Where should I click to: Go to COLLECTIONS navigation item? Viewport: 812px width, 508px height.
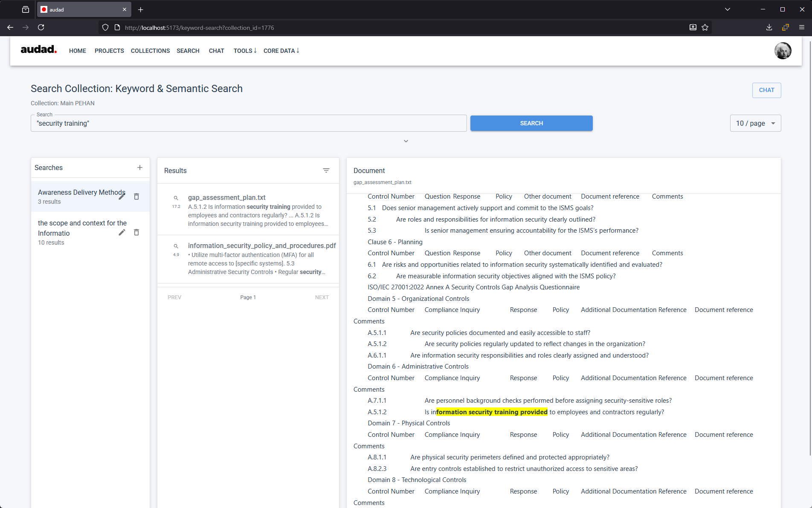[150, 51]
